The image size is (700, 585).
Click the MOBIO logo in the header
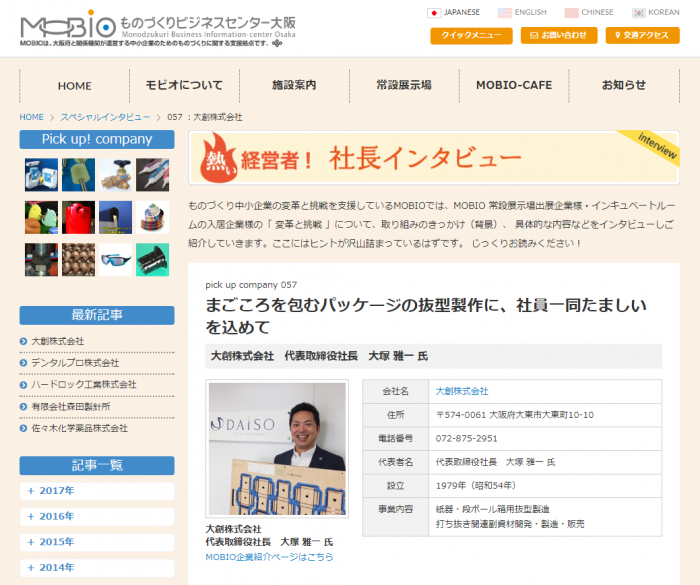tap(158, 27)
